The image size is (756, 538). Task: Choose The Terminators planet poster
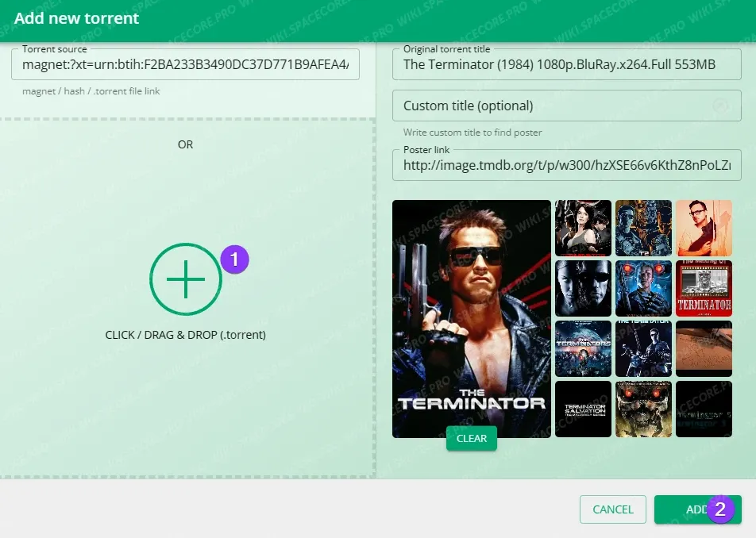coord(583,348)
